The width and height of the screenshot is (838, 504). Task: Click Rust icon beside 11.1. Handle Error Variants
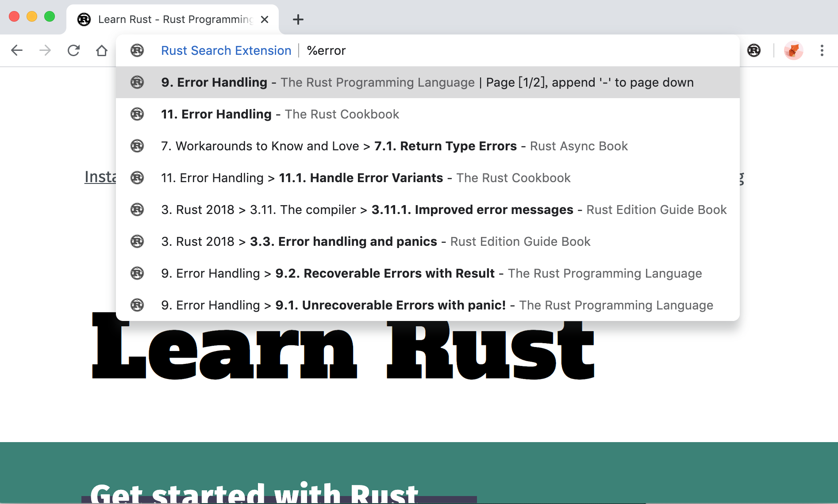[137, 178]
